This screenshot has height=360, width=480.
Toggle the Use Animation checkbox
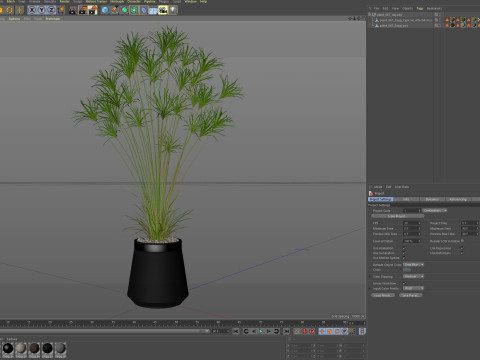click(x=404, y=248)
